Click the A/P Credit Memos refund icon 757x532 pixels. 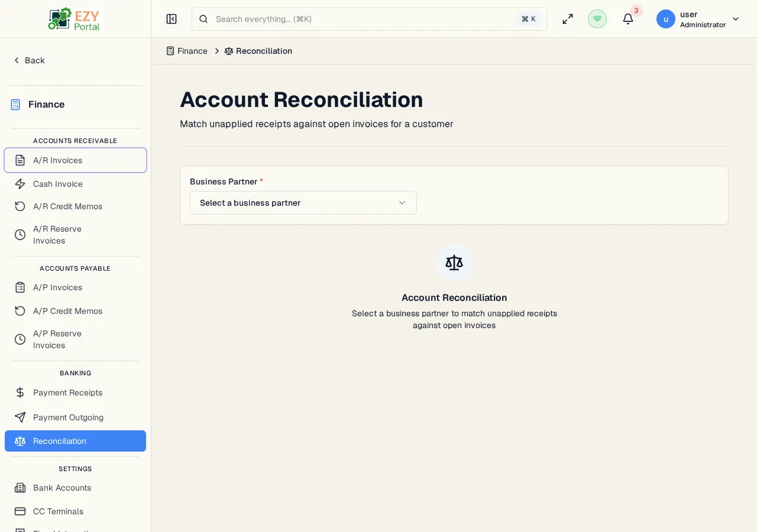pyautogui.click(x=20, y=311)
